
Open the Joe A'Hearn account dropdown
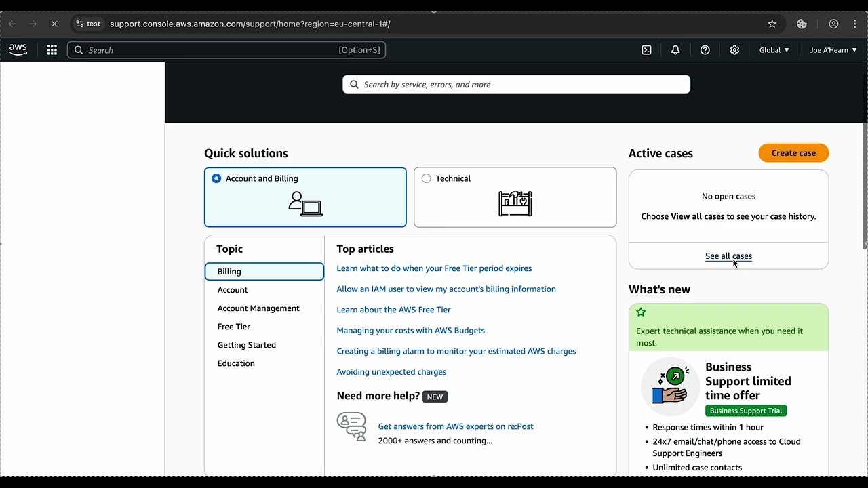click(833, 50)
